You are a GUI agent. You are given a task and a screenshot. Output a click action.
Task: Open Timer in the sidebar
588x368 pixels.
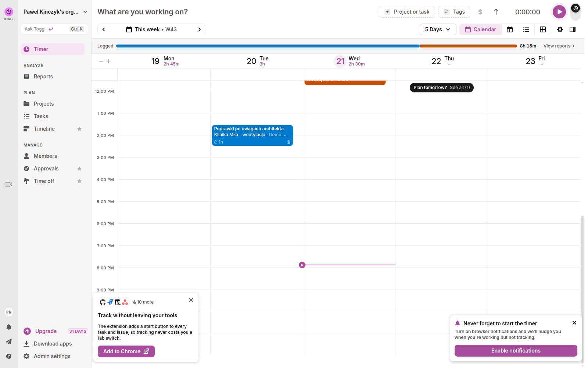(x=53, y=49)
